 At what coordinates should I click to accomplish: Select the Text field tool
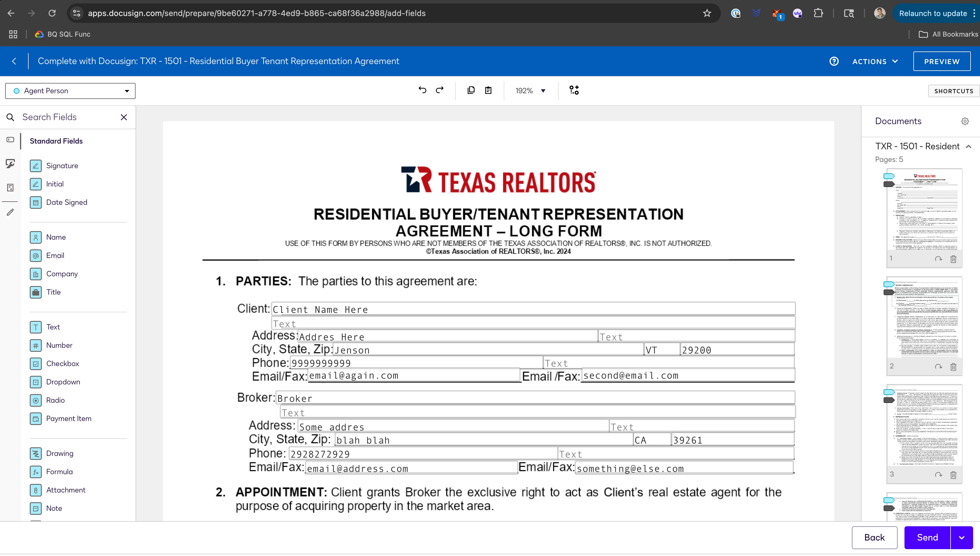click(45, 327)
